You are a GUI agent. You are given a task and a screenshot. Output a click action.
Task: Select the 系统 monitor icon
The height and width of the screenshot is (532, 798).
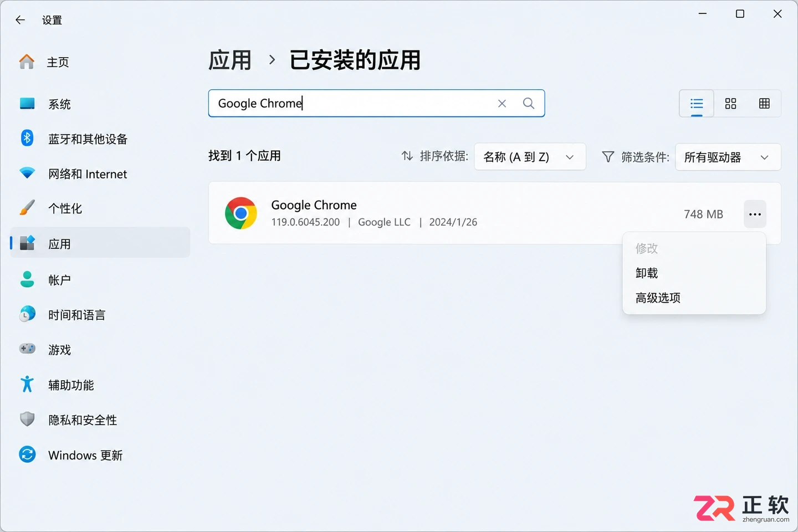pyautogui.click(x=27, y=104)
